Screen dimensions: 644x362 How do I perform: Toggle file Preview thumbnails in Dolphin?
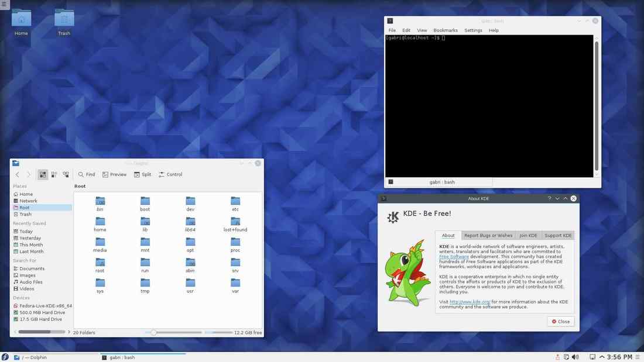(115, 174)
